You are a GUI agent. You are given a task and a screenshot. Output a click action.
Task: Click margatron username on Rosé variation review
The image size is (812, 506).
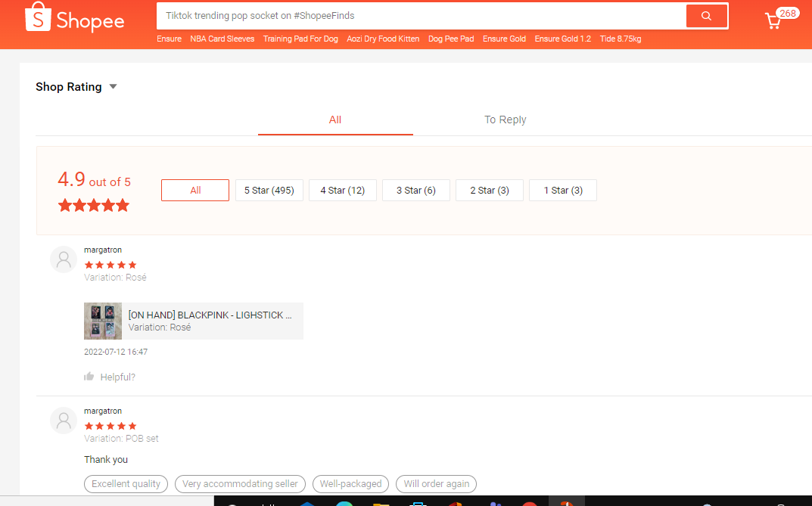[x=103, y=250]
